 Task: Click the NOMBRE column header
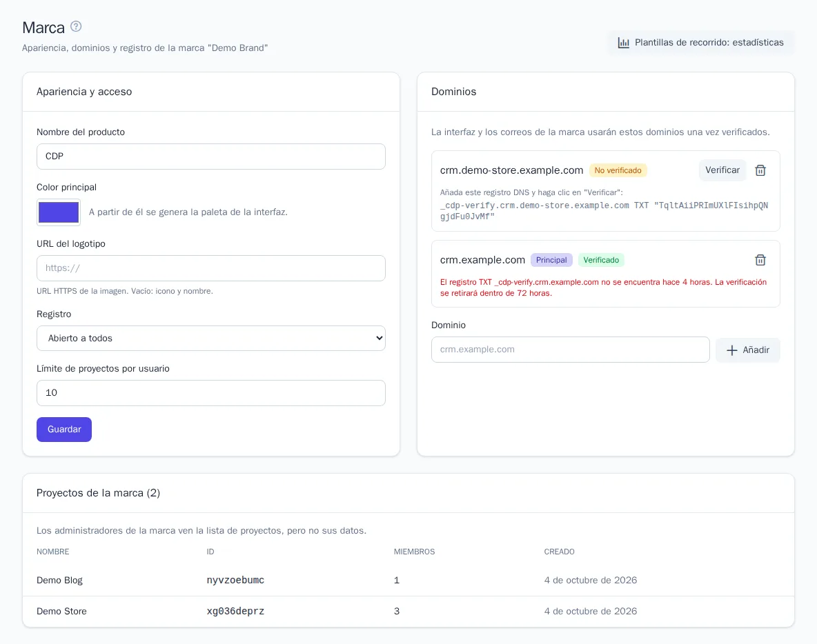coord(52,552)
